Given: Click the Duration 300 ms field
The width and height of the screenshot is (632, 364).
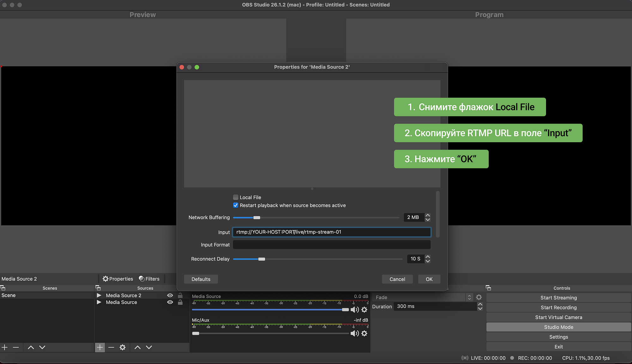Looking at the screenshot, I should (435, 306).
